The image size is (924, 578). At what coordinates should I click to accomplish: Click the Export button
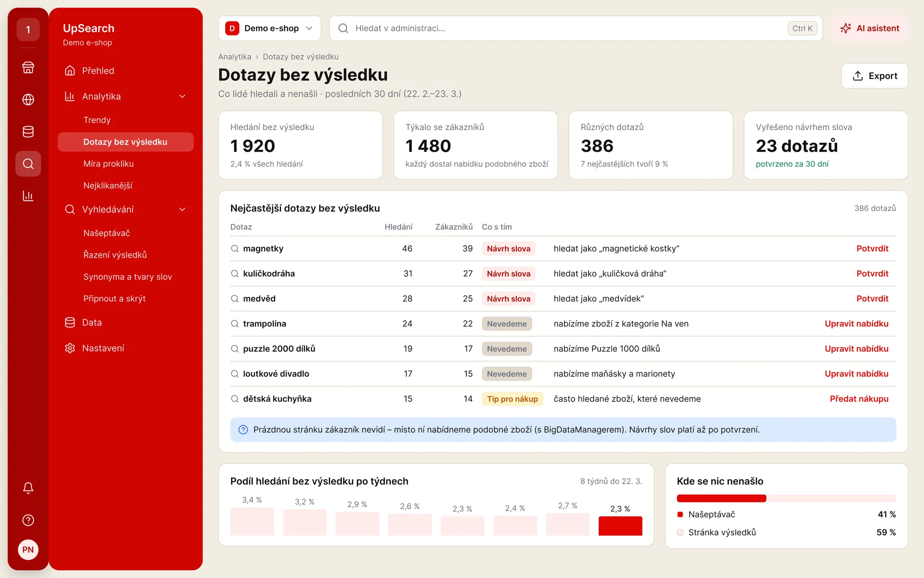[874, 76]
